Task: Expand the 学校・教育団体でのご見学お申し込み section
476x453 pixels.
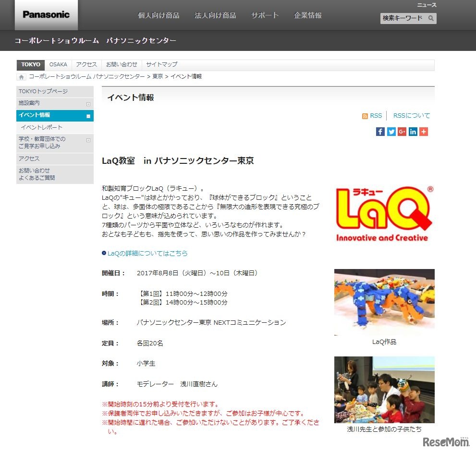Action: coord(88,140)
